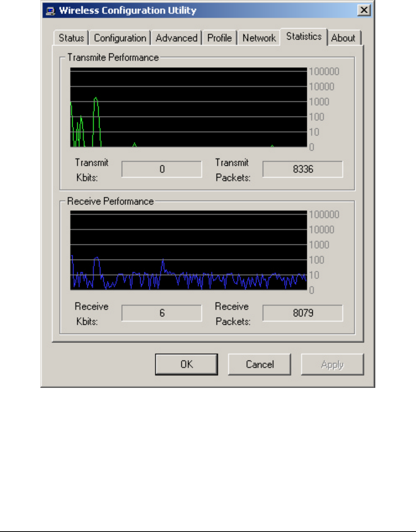Click the blue Receive performance graph

coord(189,251)
